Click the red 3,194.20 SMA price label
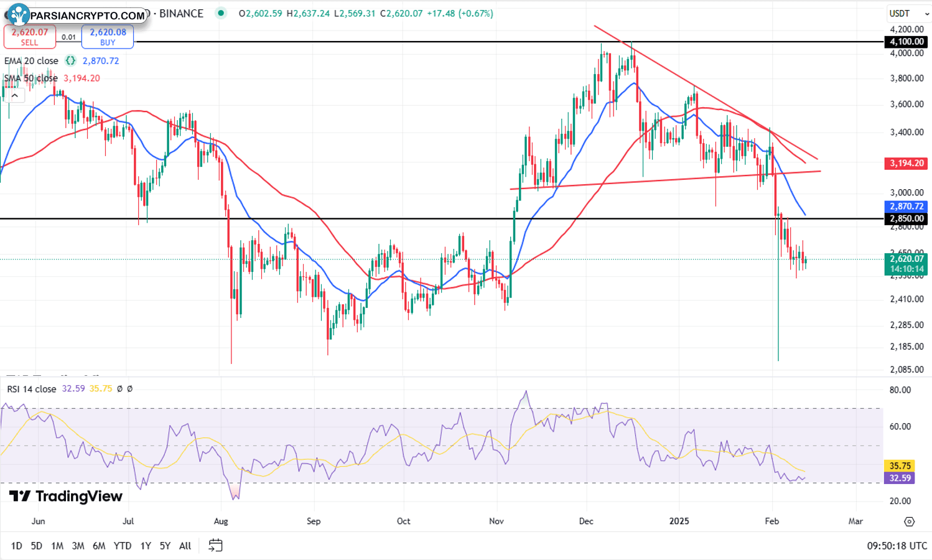 906,163
